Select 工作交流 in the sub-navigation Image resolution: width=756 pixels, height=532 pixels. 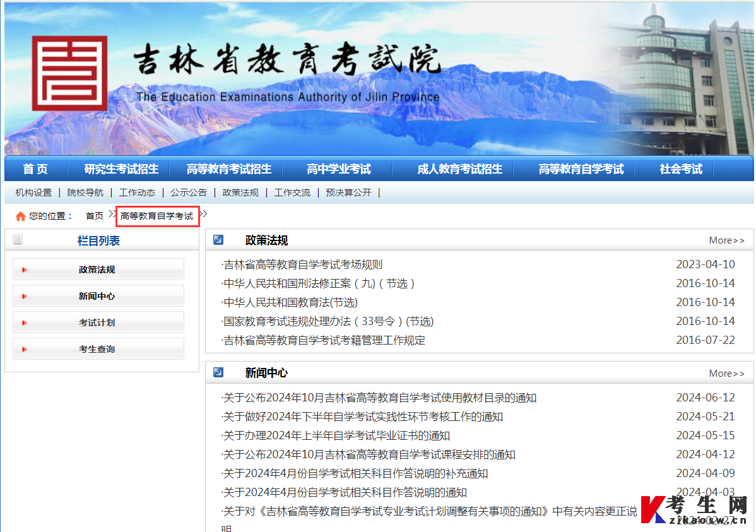[292, 192]
